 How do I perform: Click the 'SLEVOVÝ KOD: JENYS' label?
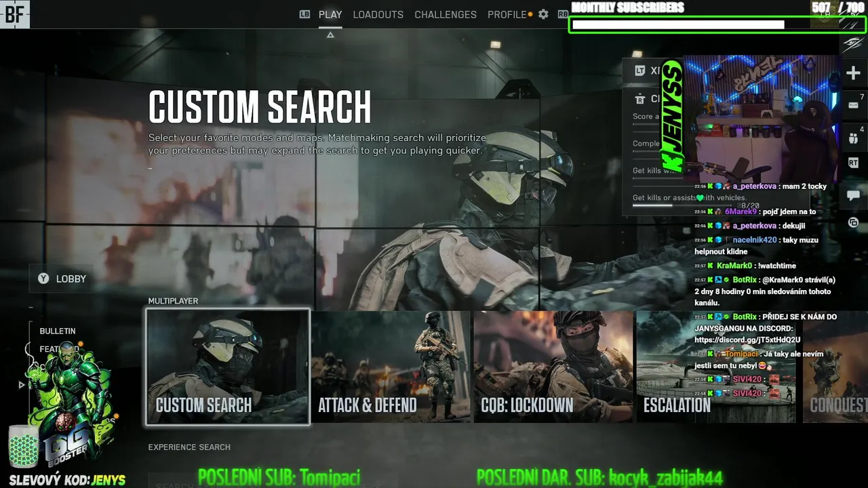click(x=67, y=480)
